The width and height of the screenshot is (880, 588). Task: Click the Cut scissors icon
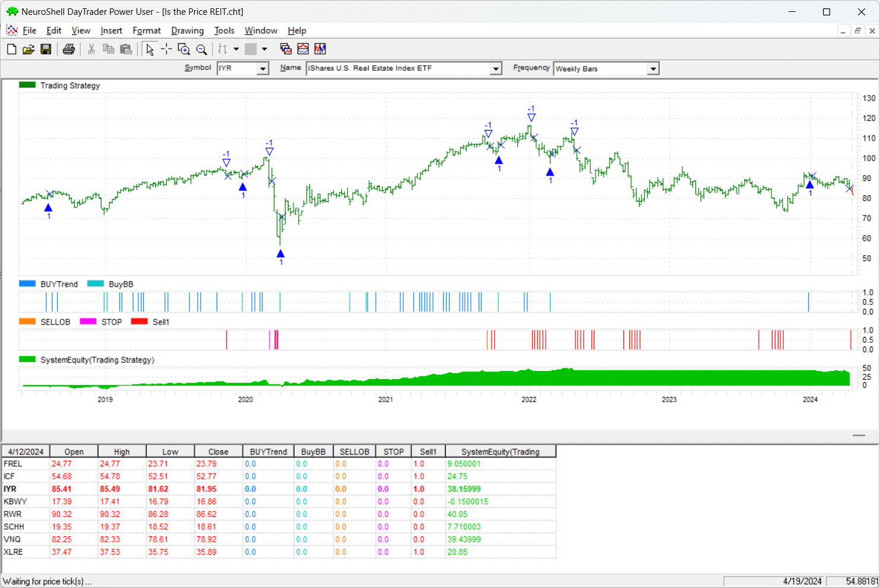pyautogui.click(x=91, y=49)
